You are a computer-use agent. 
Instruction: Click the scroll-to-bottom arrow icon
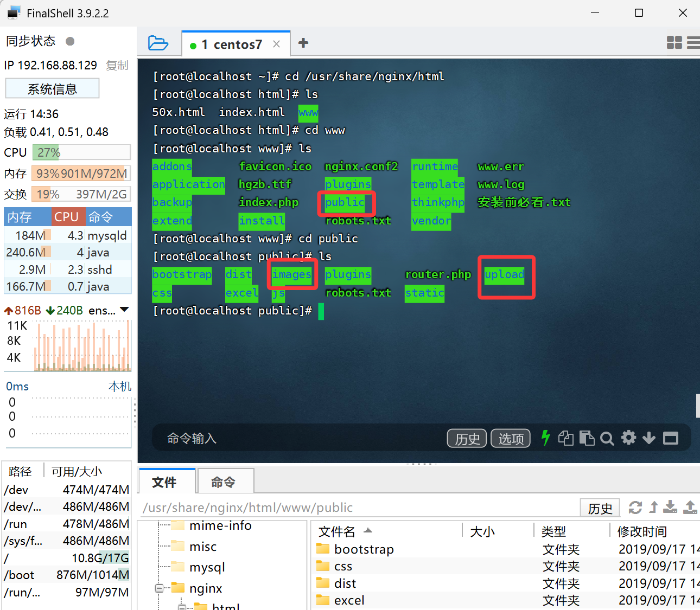pyautogui.click(x=649, y=438)
